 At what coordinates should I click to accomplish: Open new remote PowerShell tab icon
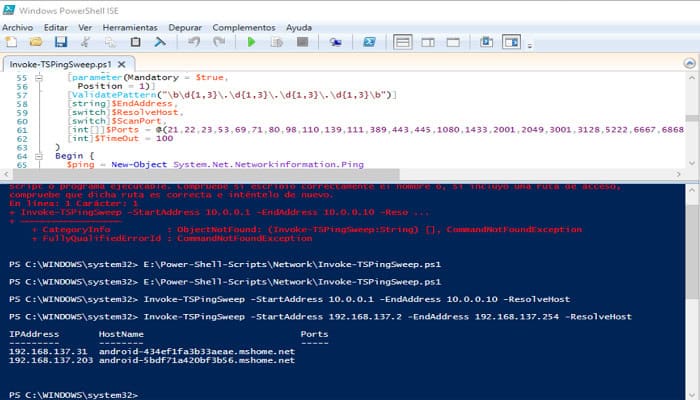(x=335, y=42)
